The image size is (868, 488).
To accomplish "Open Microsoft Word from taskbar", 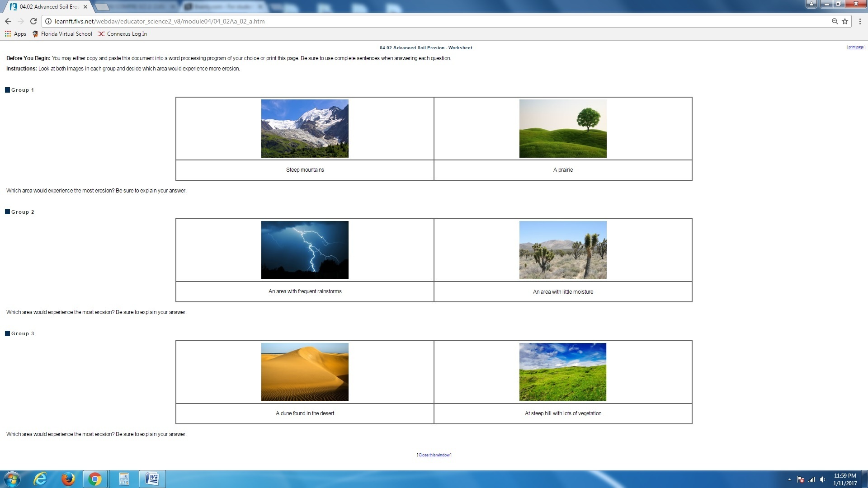I will pos(152,479).
